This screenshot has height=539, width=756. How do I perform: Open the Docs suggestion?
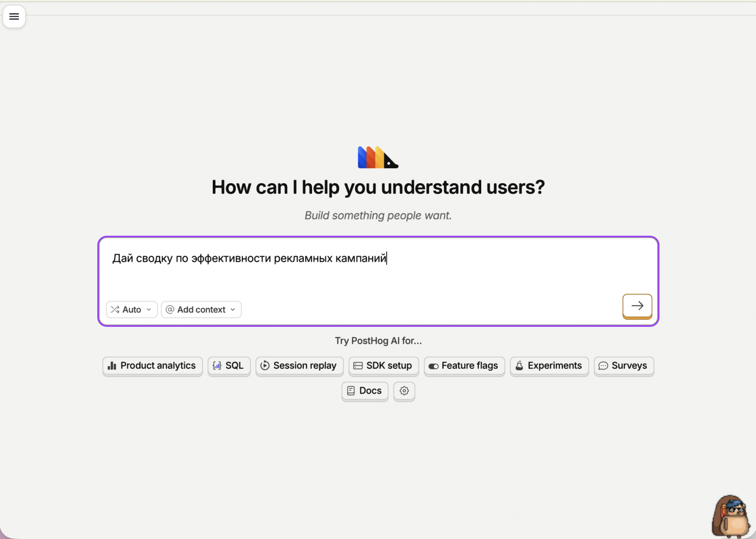tap(365, 391)
